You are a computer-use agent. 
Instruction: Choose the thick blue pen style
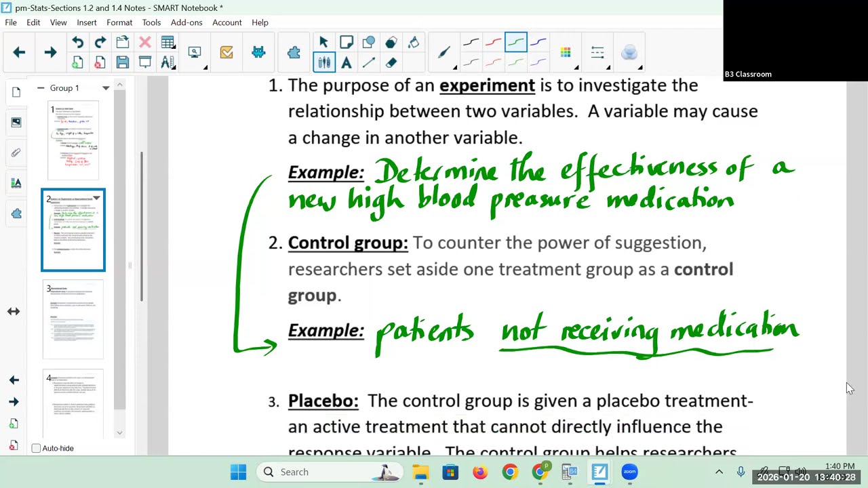click(x=538, y=43)
